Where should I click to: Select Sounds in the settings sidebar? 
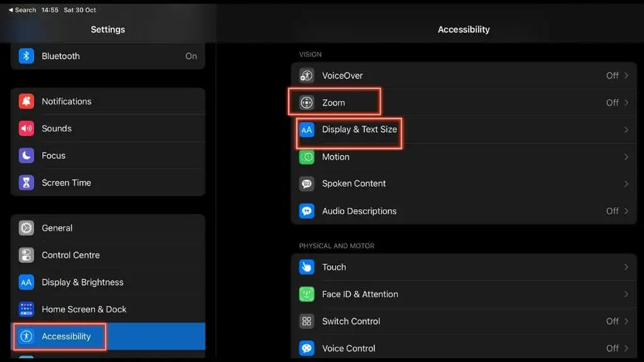point(108,128)
